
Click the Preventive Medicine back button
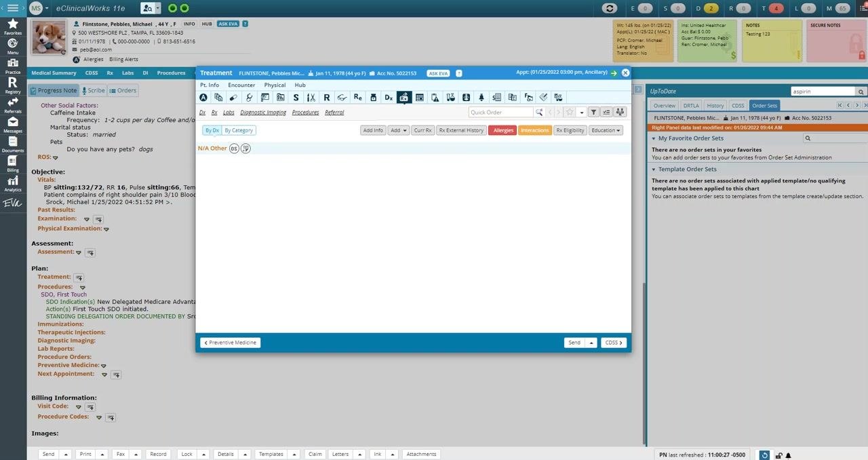tap(230, 343)
